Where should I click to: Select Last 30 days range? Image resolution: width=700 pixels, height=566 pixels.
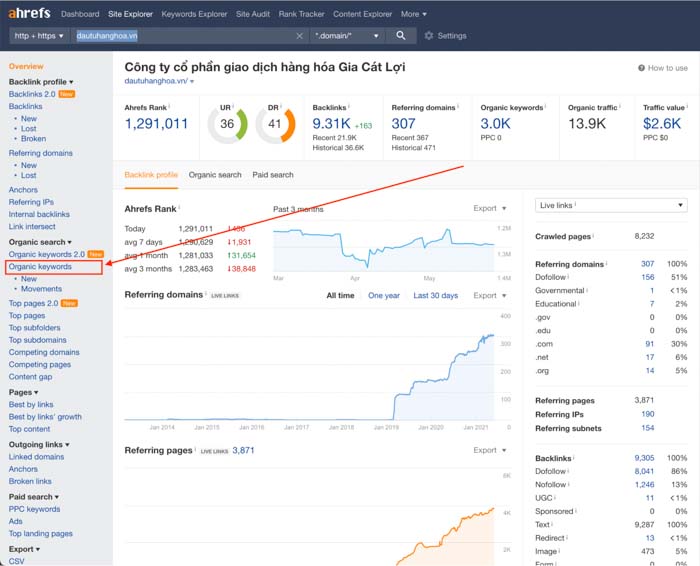pyautogui.click(x=435, y=295)
